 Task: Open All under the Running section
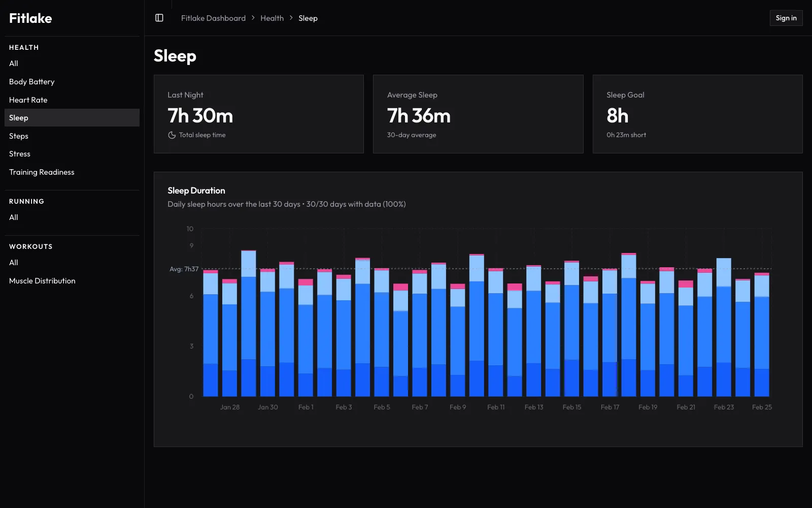[72, 217]
